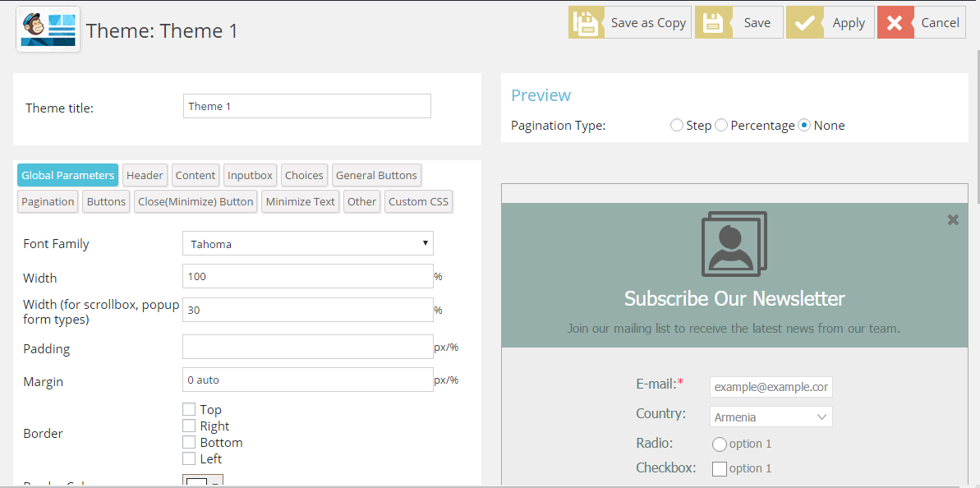Click the checkmark icon on Apply

pyautogui.click(x=804, y=22)
